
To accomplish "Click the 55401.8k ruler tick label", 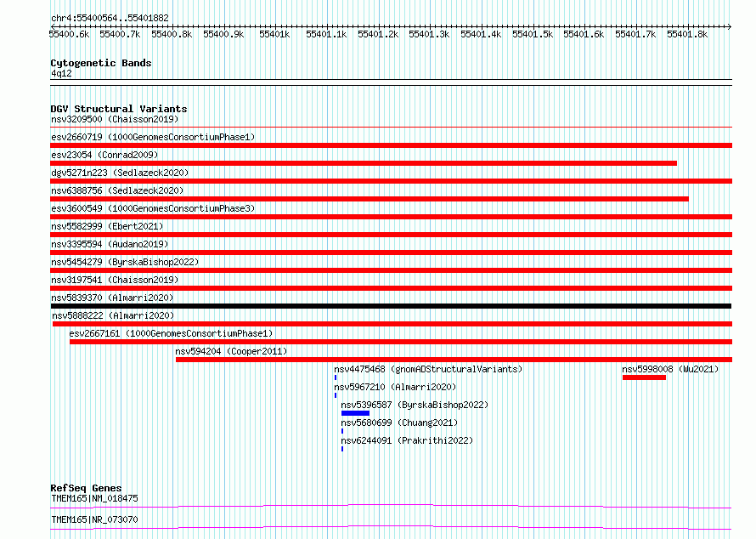I will (687, 34).
